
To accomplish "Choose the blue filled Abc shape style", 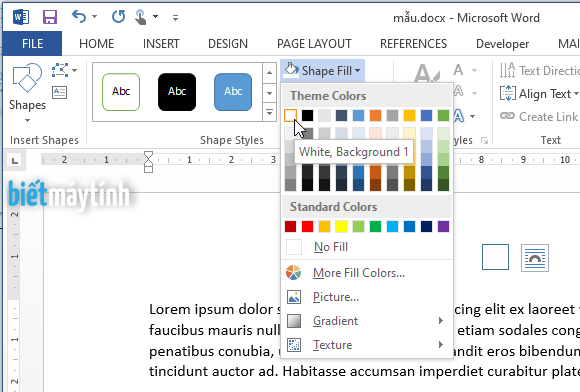I will [x=233, y=92].
